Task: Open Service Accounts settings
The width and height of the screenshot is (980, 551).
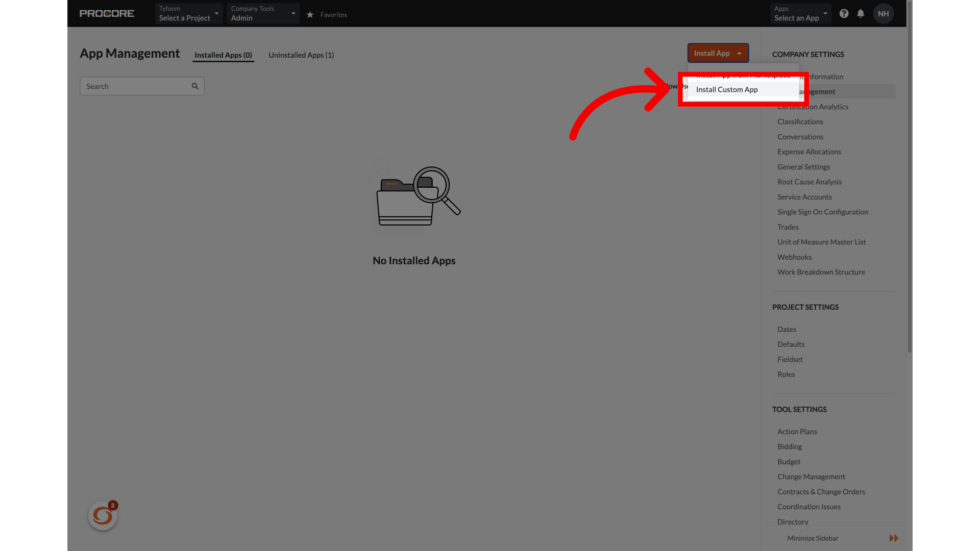Action: [x=804, y=197]
